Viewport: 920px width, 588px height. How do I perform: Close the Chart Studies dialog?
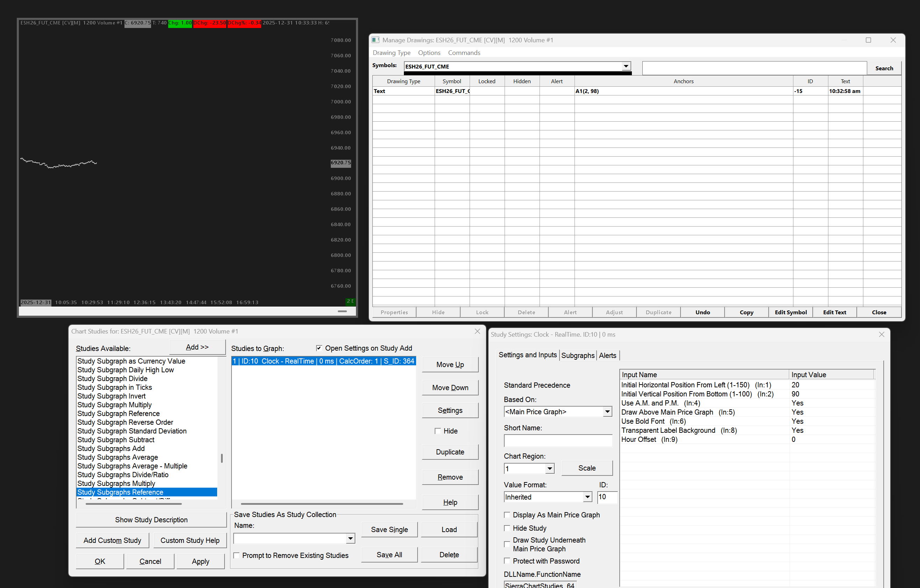pyautogui.click(x=477, y=331)
